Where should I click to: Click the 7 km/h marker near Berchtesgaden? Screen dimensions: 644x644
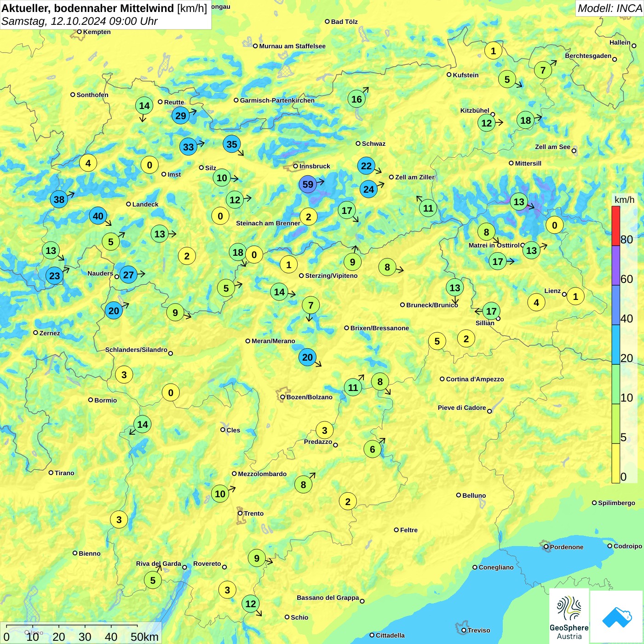[543, 70]
